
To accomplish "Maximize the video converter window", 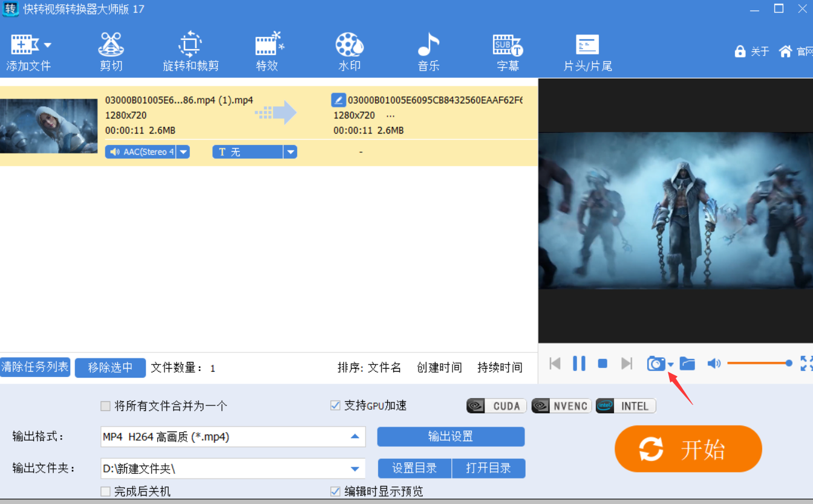I will [779, 8].
